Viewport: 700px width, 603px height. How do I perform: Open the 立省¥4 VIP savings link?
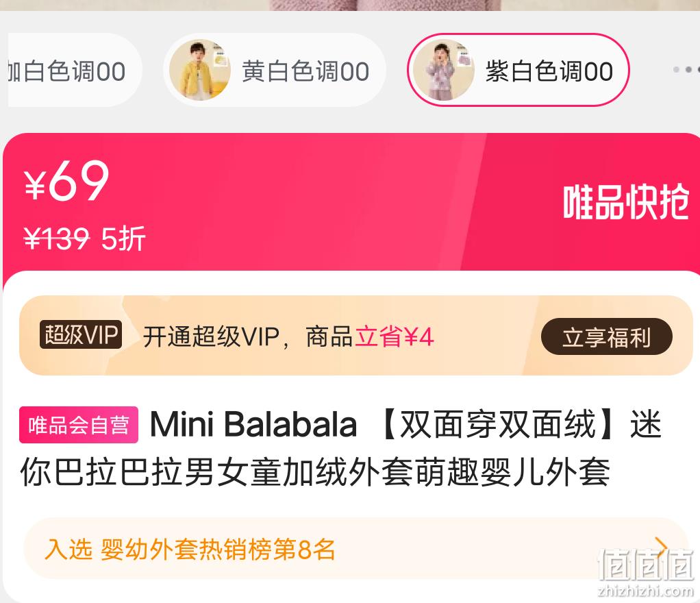395,336
